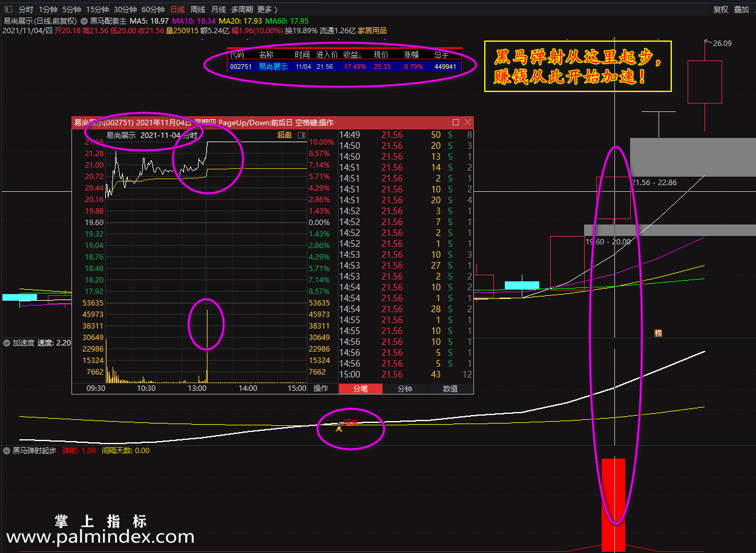Switch to the 周线 weekly chart

pyautogui.click(x=198, y=10)
